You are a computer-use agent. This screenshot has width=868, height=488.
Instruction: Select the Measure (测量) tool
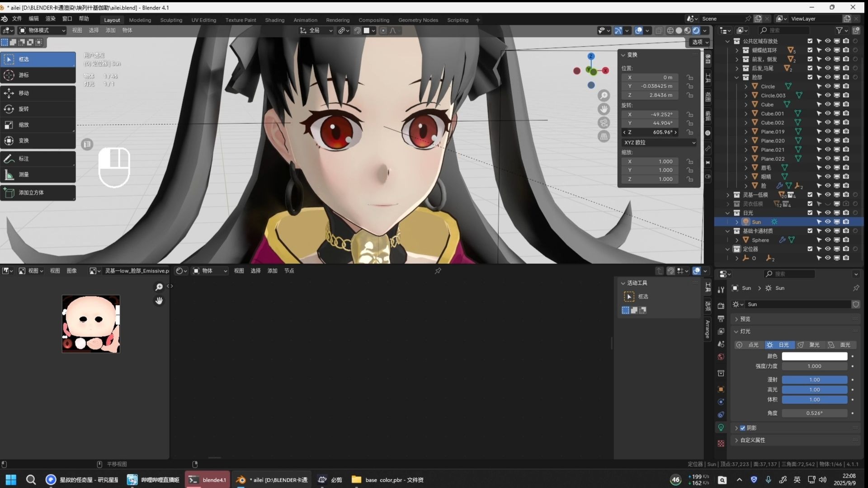(38, 174)
